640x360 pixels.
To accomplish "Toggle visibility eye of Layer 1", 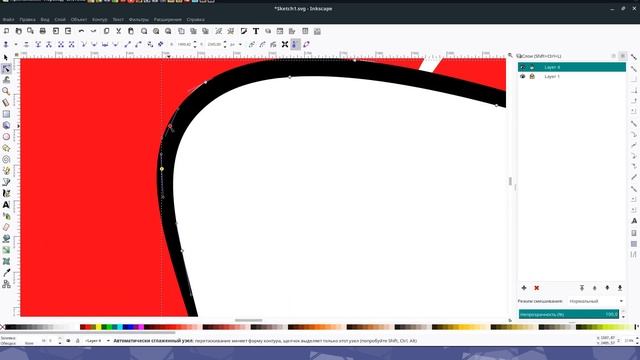I will pos(522,76).
